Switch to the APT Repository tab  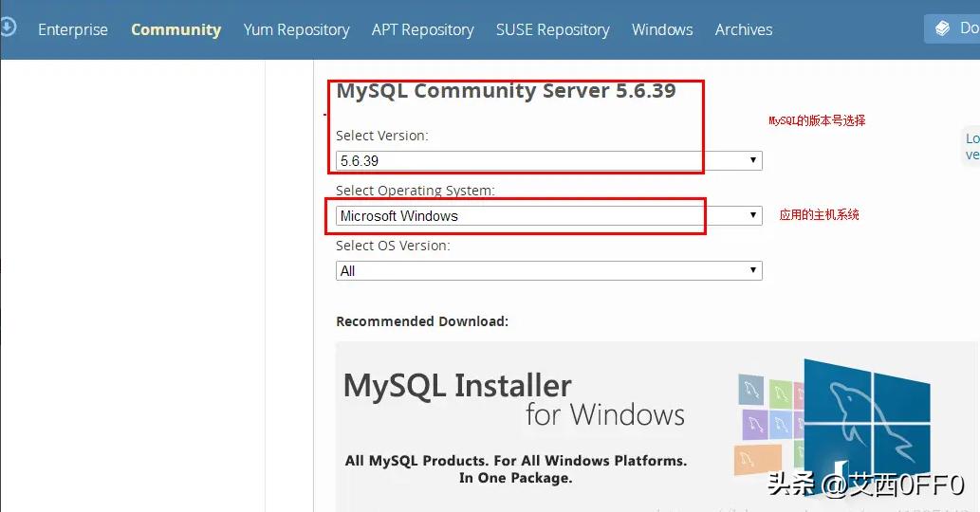pyautogui.click(x=422, y=29)
